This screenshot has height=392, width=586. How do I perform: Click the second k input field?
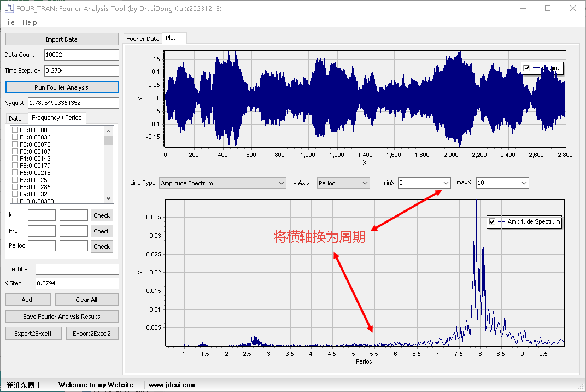[x=74, y=215]
